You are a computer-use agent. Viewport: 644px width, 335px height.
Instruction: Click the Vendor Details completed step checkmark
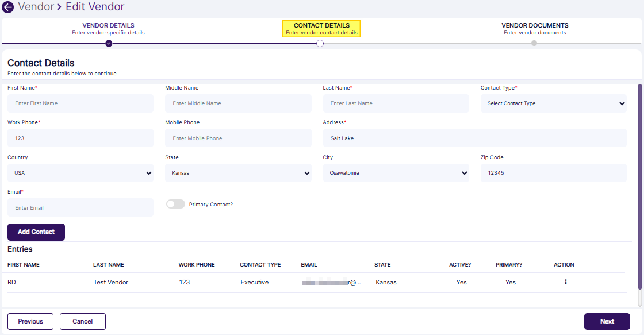tap(109, 43)
